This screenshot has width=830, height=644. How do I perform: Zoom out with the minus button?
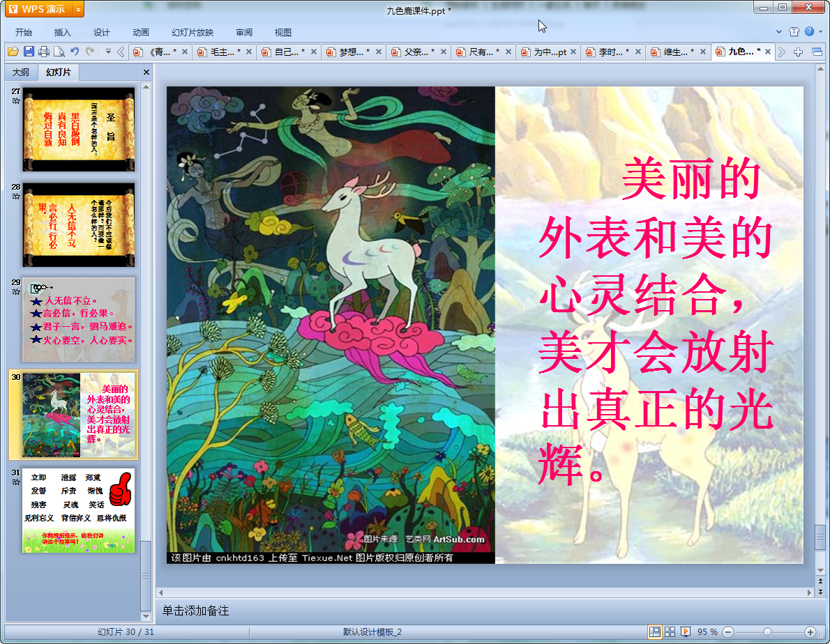pyautogui.click(x=728, y=632)
